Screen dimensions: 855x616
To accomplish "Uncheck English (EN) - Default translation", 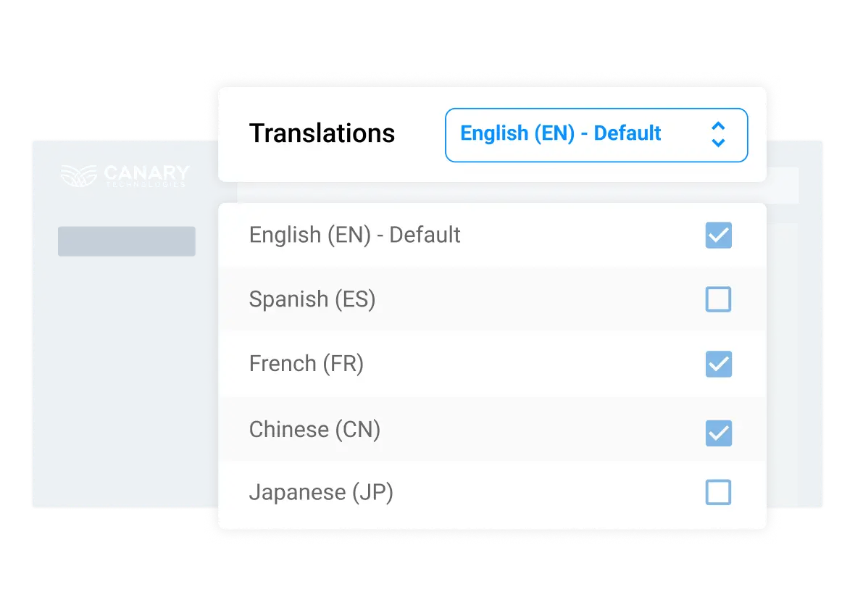I will click(718, 235).
